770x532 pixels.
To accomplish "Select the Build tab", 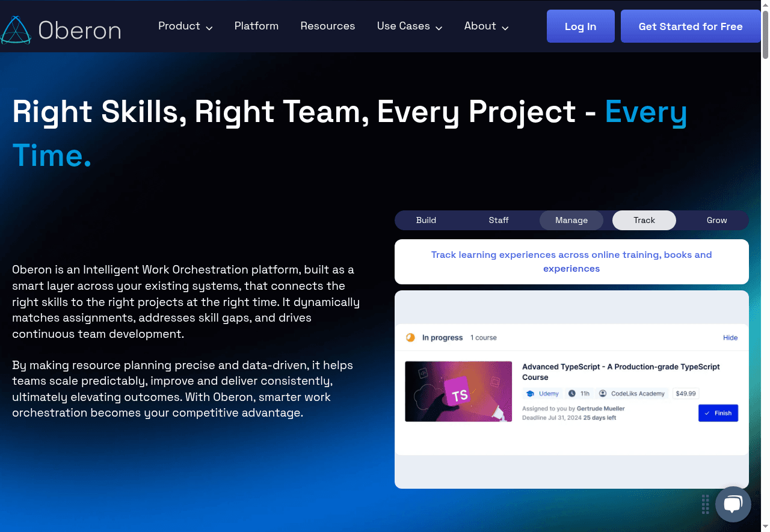I will [426, 220].
